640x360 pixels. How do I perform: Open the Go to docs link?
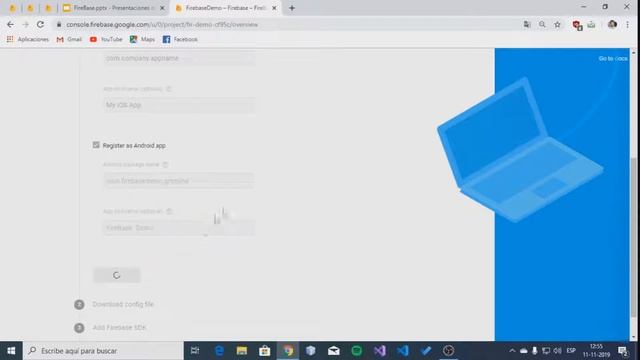613,58
